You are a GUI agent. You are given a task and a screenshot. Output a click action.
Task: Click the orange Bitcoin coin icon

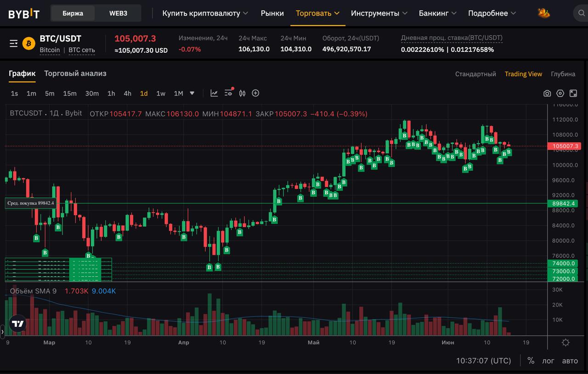coord(28,44)
